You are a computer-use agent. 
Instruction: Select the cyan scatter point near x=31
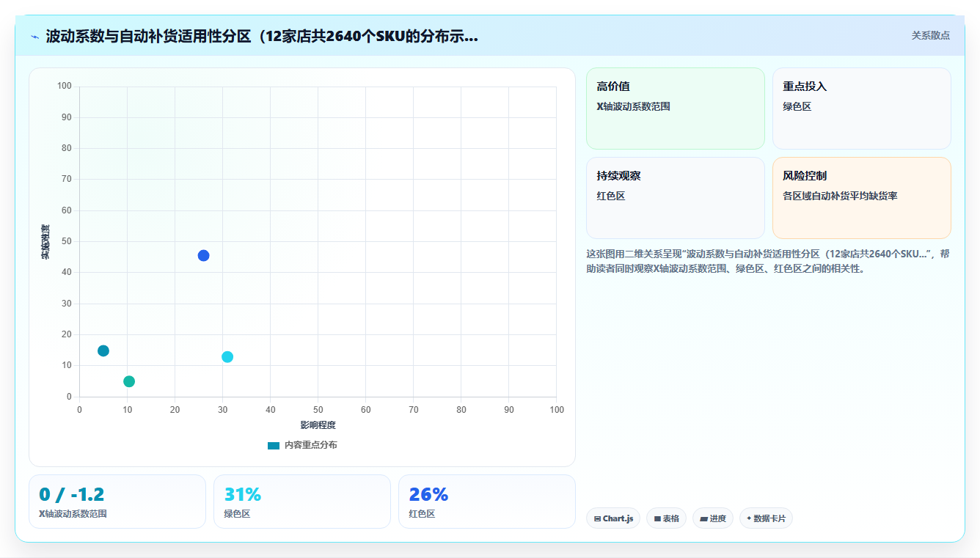pyautogui.click(x=227, y=356)
